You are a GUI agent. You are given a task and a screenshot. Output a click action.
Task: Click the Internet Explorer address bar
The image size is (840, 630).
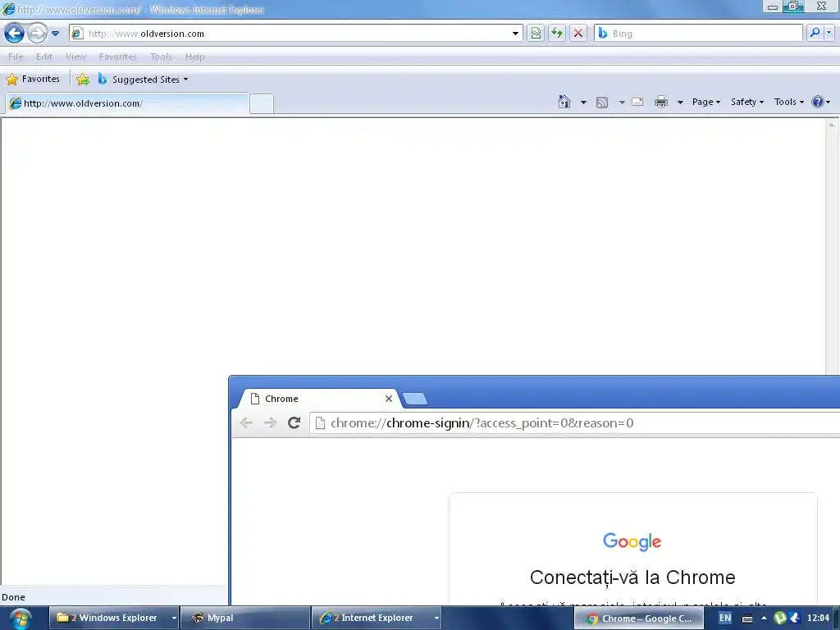point(295,33)
